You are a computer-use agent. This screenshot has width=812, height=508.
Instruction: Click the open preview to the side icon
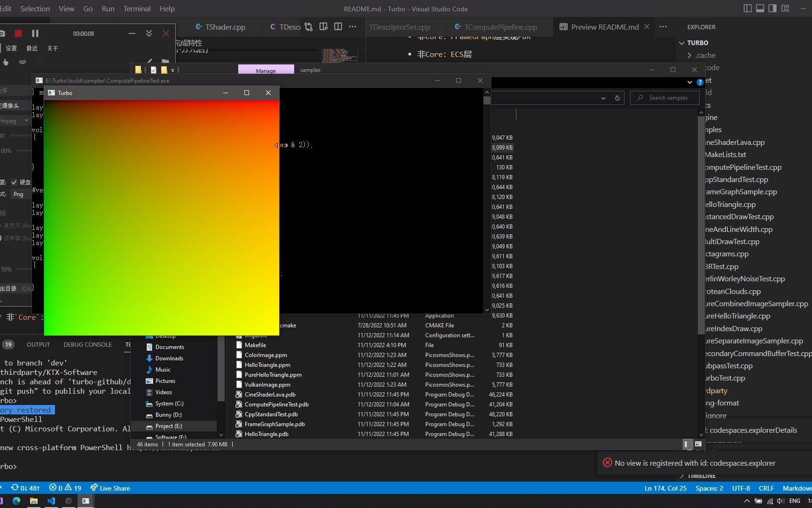tap(323, 27)
